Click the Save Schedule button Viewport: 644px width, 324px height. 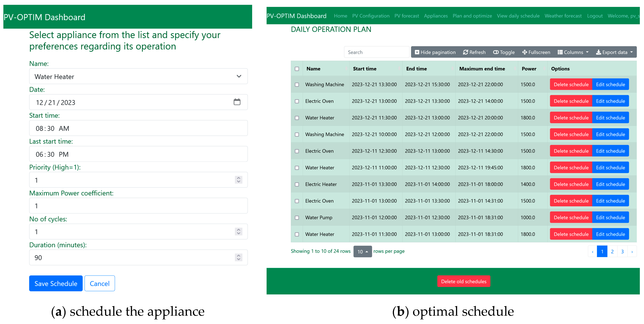[x=56, y=283]
